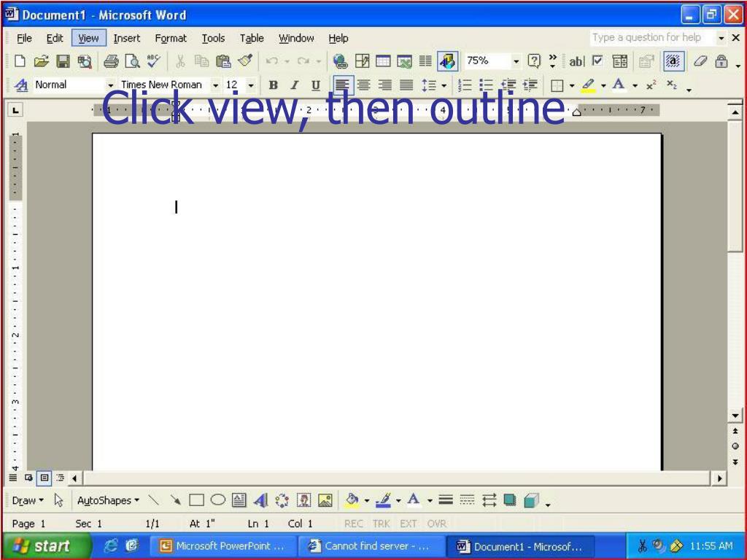Expand the Outside Border dropdown arrow
This screenshot has height=560, width=747.
click(572, 86)
